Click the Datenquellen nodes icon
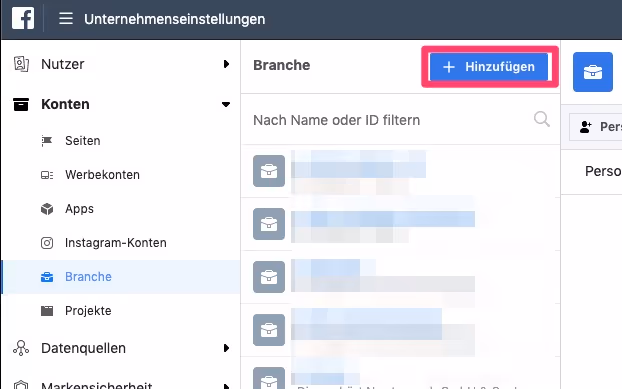This screenshot has width=622, height=389. pyautogui.click(x=21, y=348)
